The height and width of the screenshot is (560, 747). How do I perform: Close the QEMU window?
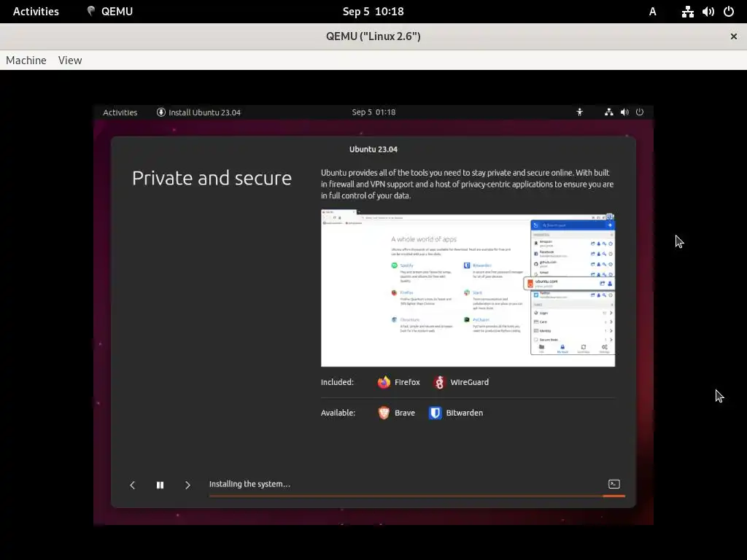point(734,36)
